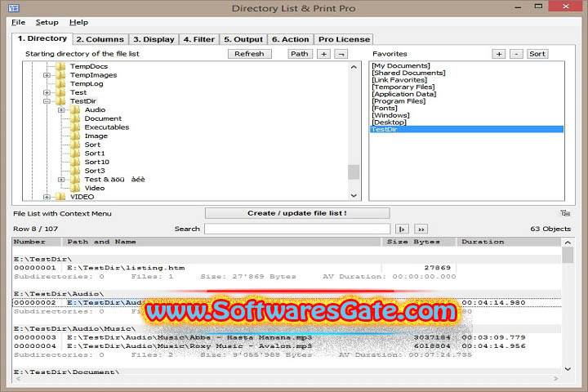Click into the Search input field
The image size is (588, 392).
pyautogui.click(x=297, y=229)
